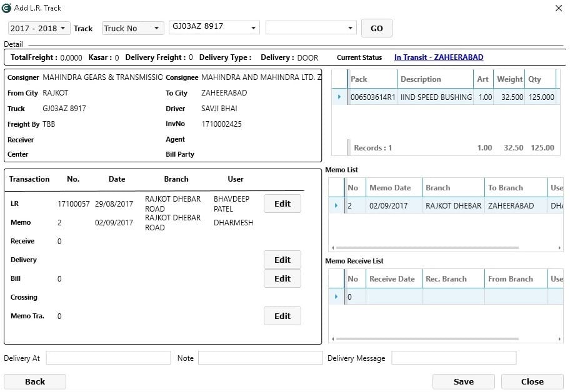Viewport: 570px width, 392px height.
Task: Save the L.R. track changes
Action: click(x=463, y=381)
